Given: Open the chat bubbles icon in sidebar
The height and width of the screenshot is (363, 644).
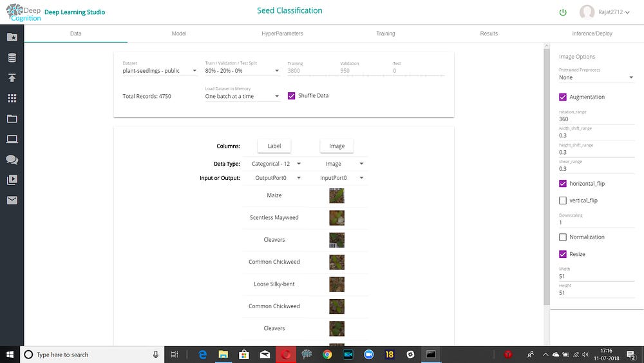Looking at the screenshot, I should 12,160.
